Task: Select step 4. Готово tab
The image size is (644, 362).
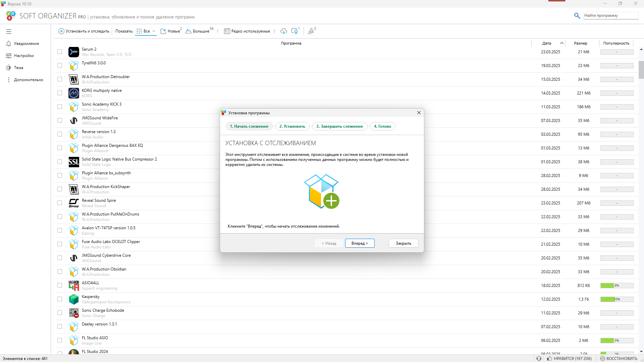Action: (x=382, y=126)
